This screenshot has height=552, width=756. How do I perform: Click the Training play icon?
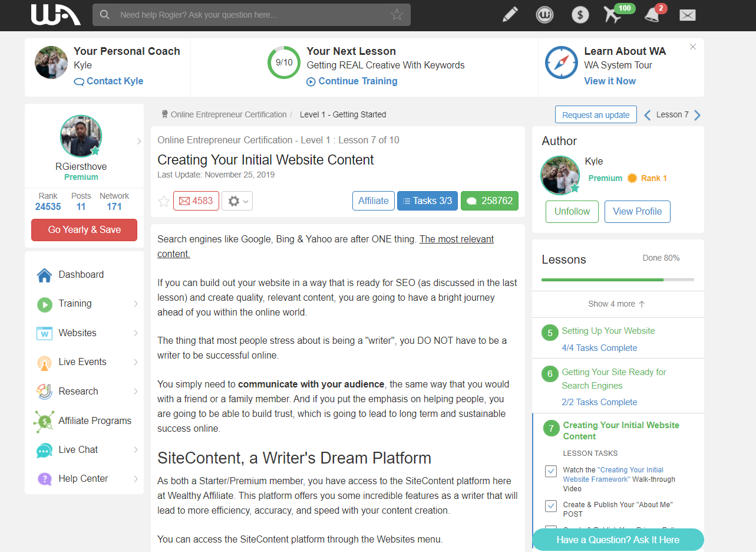point(44,304)
